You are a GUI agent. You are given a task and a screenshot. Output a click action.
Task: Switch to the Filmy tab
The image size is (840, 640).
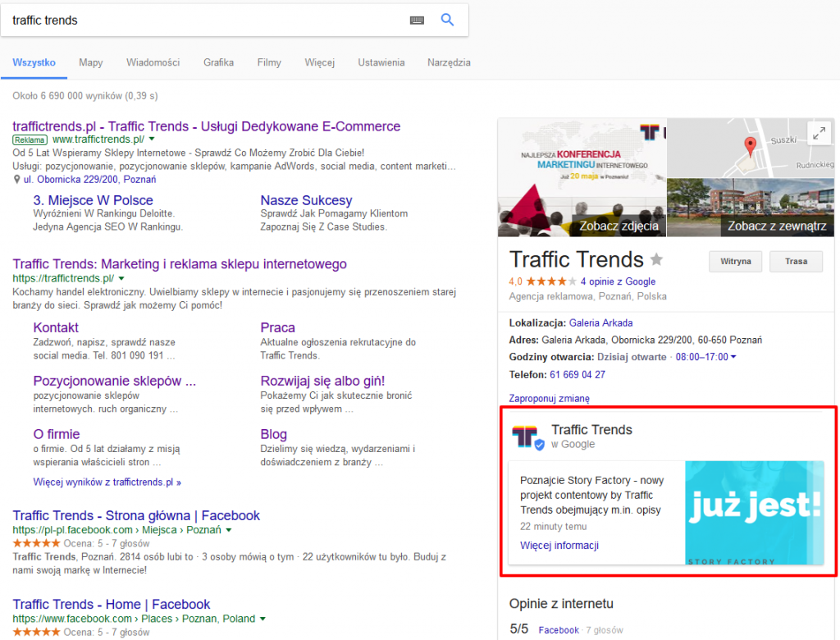(x=269, y=62)
